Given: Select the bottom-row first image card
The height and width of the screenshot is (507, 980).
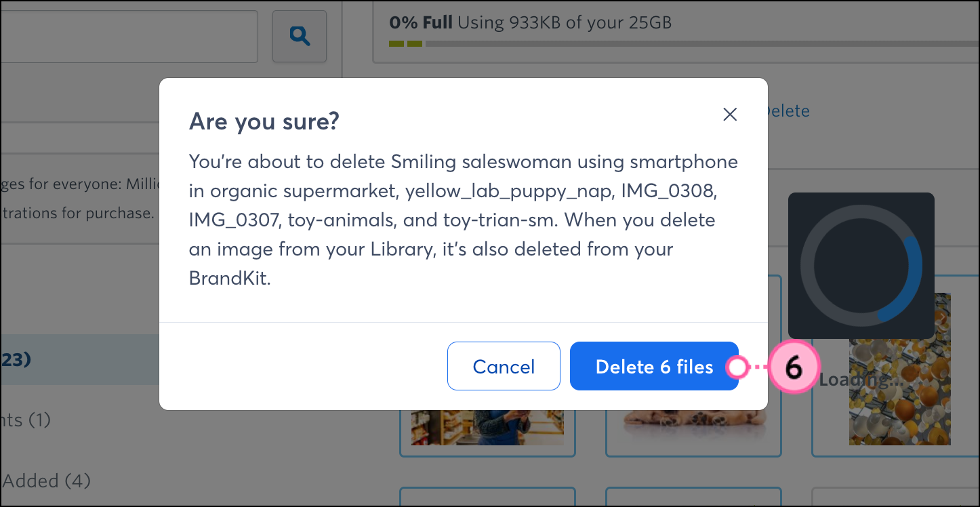Looking at the screenshot, I should click(487, 498).
